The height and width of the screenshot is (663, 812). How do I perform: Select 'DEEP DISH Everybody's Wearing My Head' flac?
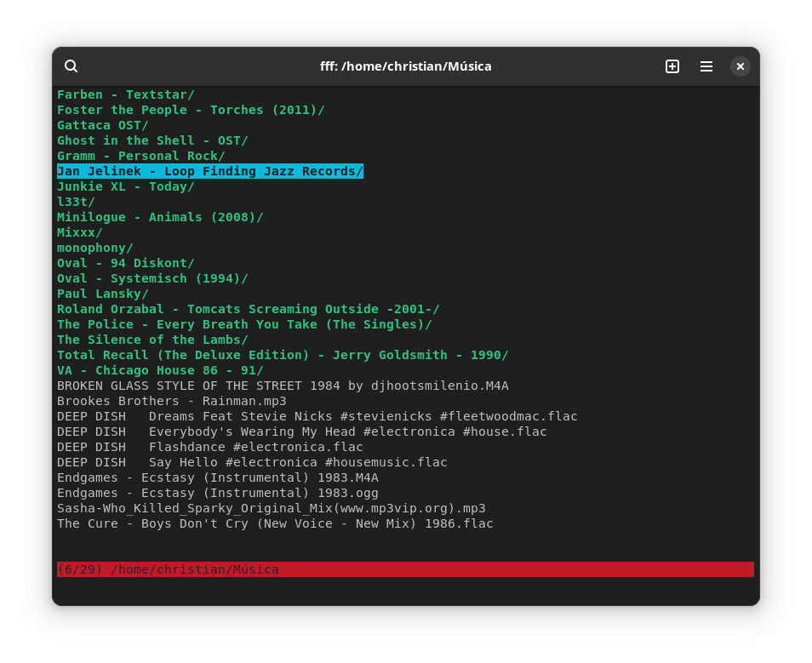click(302, 432)
